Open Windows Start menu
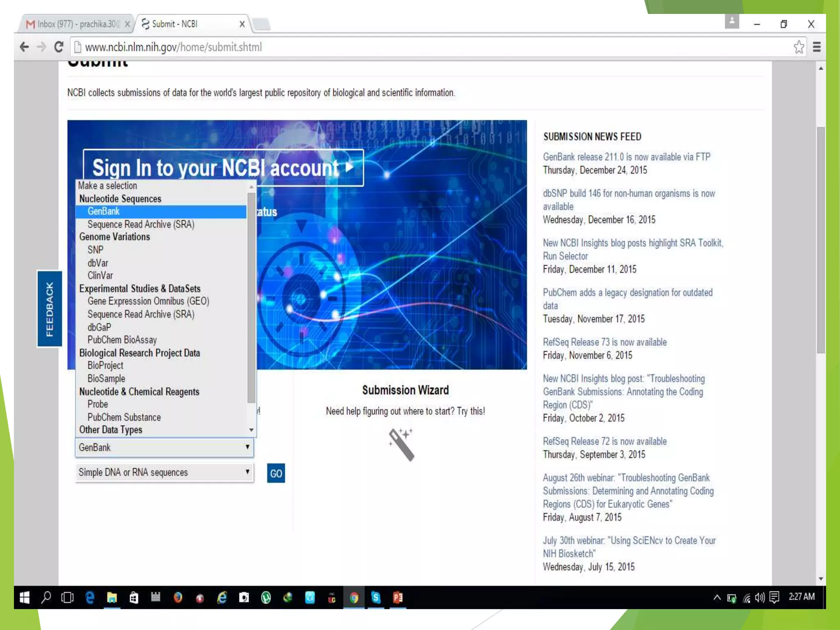Screen dimensions: 840x630 coord(25,598)
